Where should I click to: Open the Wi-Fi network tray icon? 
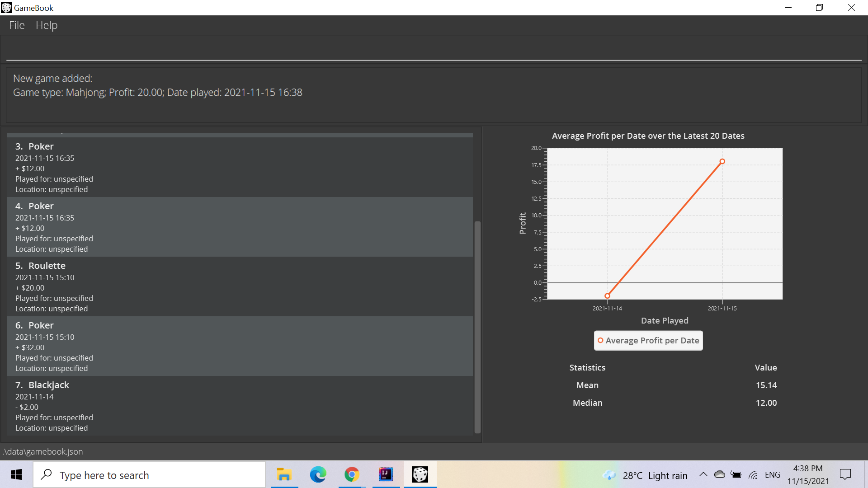[753, 475]
